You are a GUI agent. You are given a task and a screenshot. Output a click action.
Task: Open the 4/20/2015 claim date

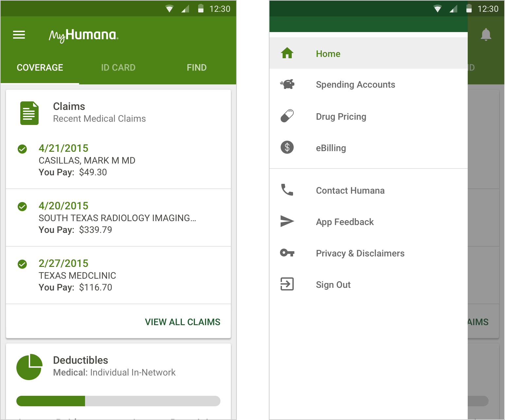click(63, 206)
